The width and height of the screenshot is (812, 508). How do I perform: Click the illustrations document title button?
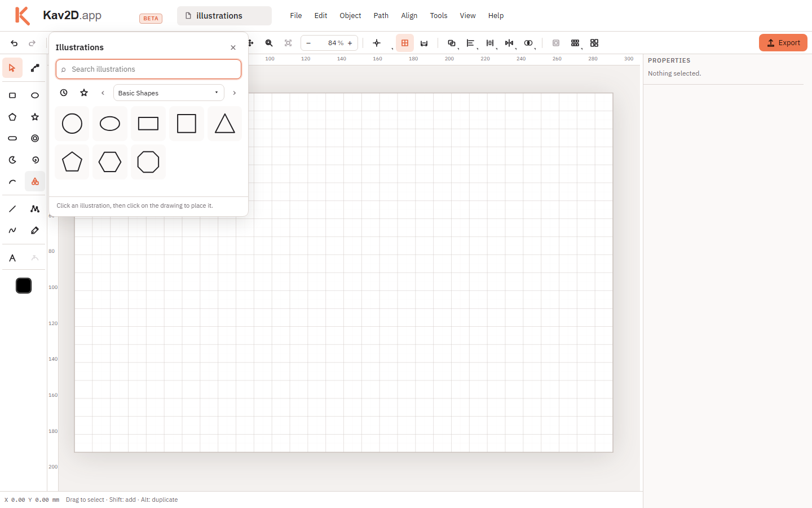(x=224, y=16)
